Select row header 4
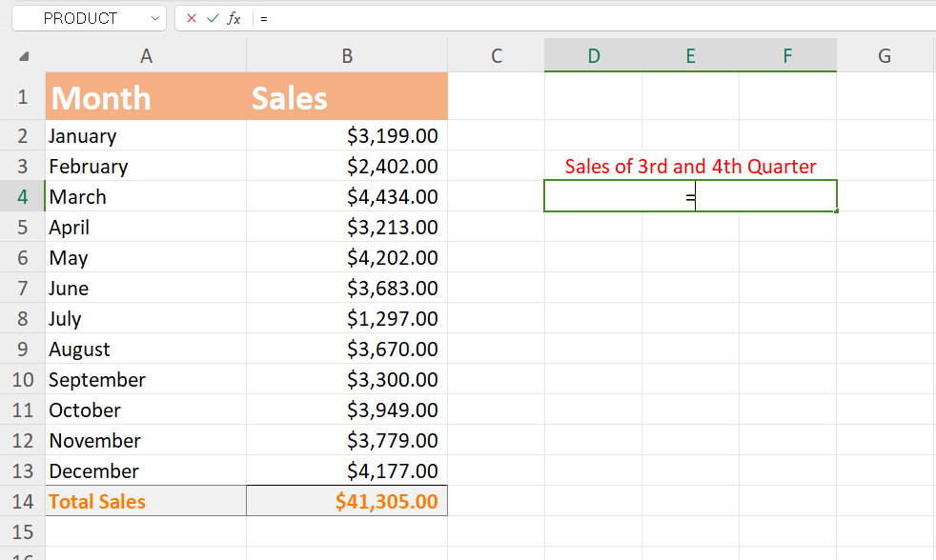Image resolution: width=936 pixels, height=560 pixels. (x=22, y=196)
